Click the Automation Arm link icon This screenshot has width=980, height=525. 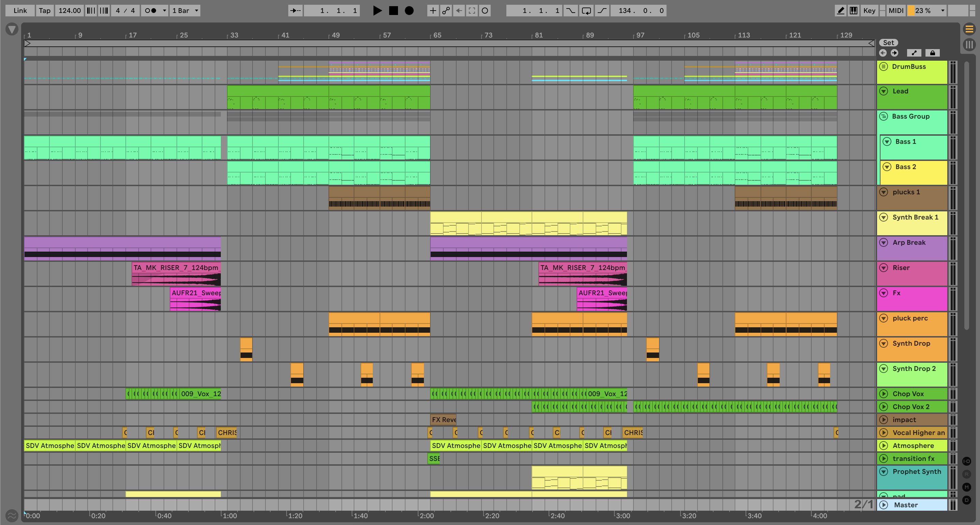446,11
